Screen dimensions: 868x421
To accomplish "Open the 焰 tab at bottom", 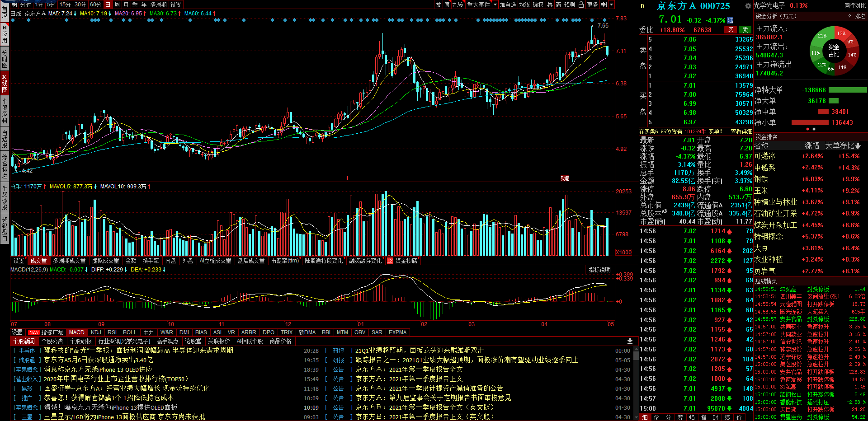I will [692, 417].
